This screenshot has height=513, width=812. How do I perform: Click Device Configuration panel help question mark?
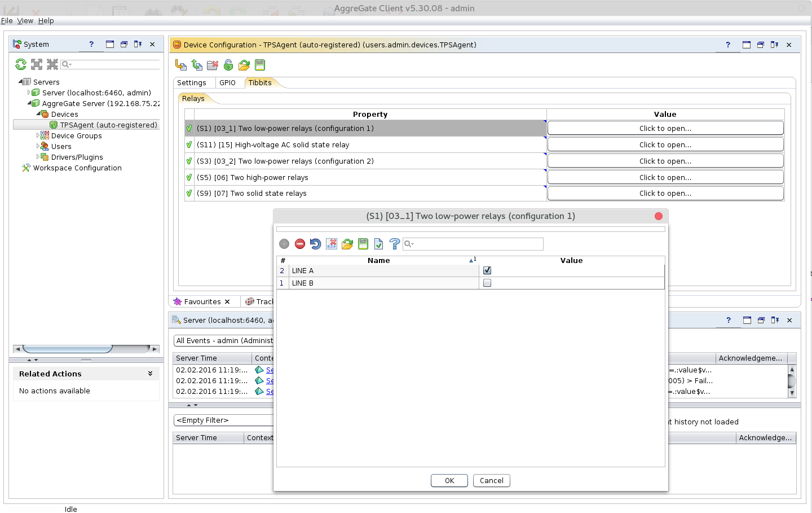[728, 45]
